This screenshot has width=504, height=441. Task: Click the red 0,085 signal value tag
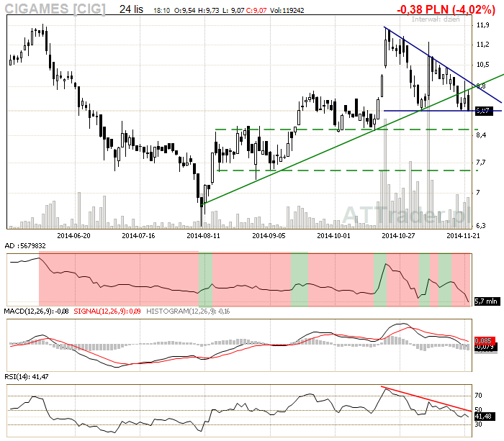pos(485,340)
